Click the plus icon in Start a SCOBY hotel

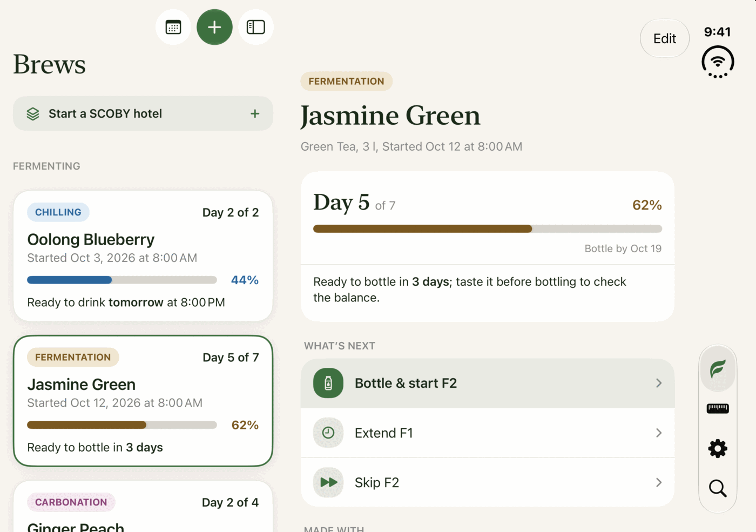click(255, 113)
